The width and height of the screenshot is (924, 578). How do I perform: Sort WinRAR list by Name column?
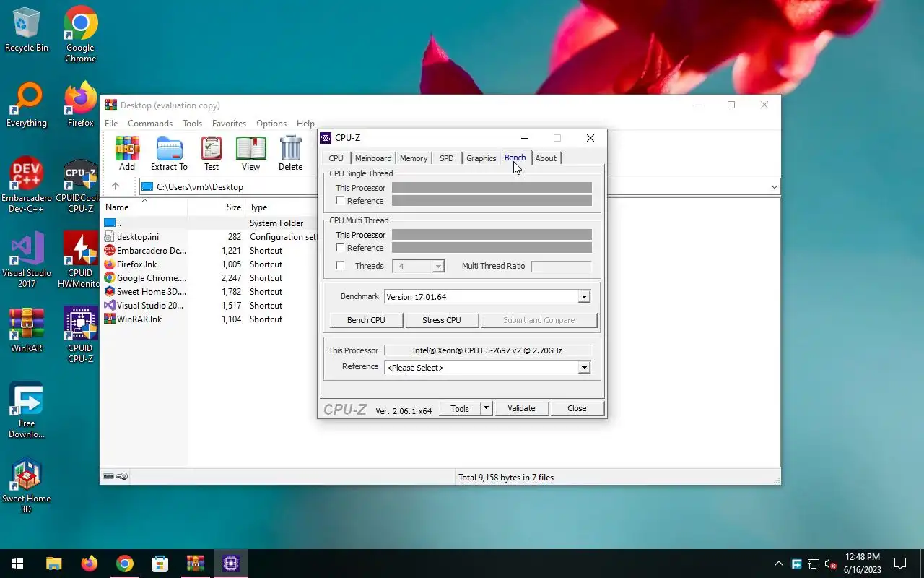point(144,207)
